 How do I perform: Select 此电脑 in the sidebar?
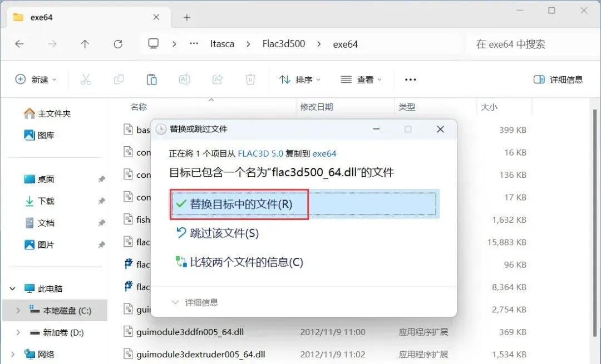pyautogui.click(x=43, y=288)
